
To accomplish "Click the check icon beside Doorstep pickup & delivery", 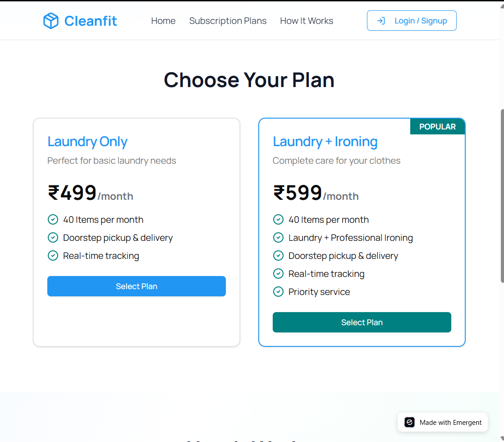I will click(53, 237).
